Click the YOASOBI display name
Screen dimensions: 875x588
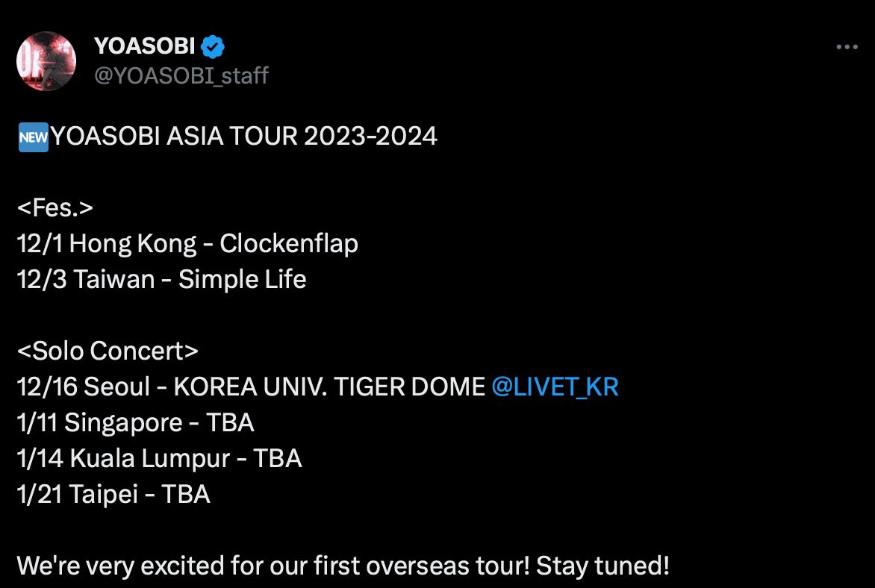pyautogui.click(x=144, y=47)
